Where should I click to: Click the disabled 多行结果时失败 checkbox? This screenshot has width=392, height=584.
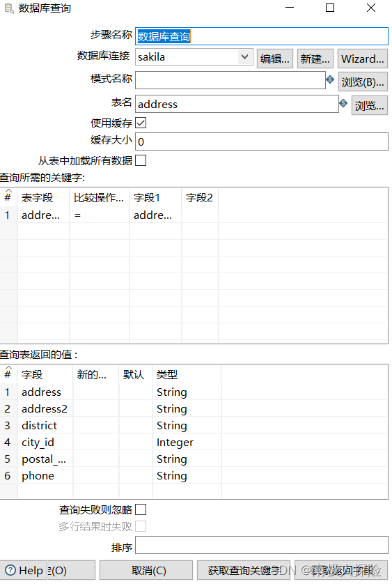[x=141, y=526]
